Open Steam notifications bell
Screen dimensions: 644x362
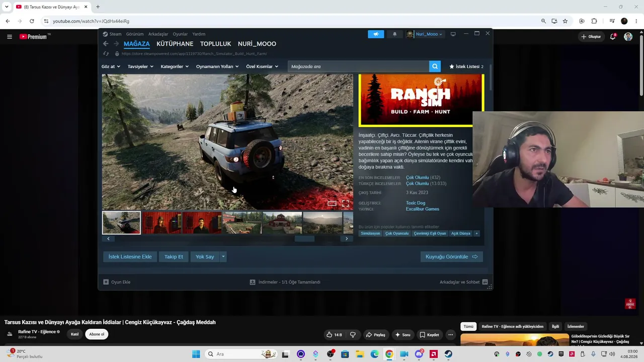[394, 34]
